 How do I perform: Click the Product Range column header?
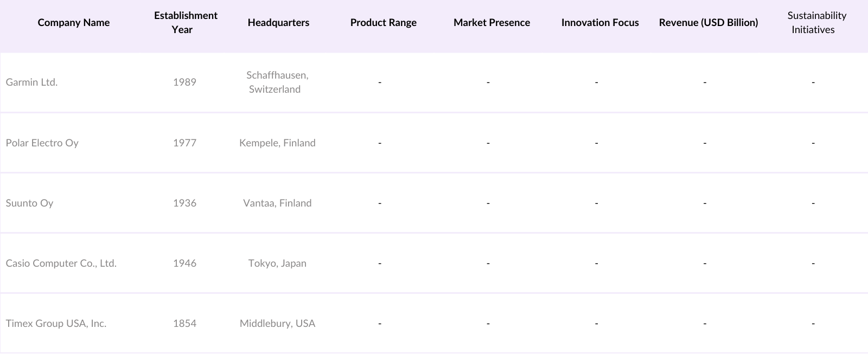click(383, 23)
